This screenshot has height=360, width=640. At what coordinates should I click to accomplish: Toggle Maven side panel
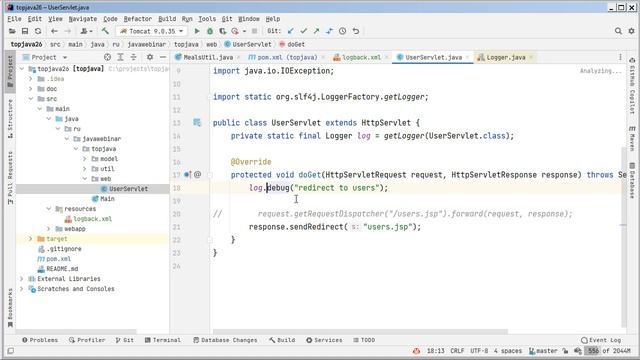(632, 139)
